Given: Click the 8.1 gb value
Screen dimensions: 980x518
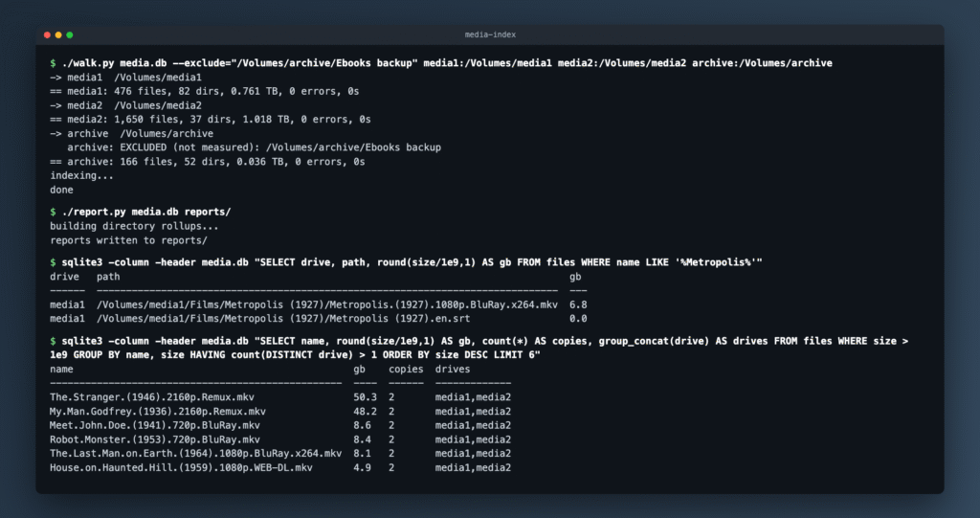Looking at the screenshot, I should 362,454.
